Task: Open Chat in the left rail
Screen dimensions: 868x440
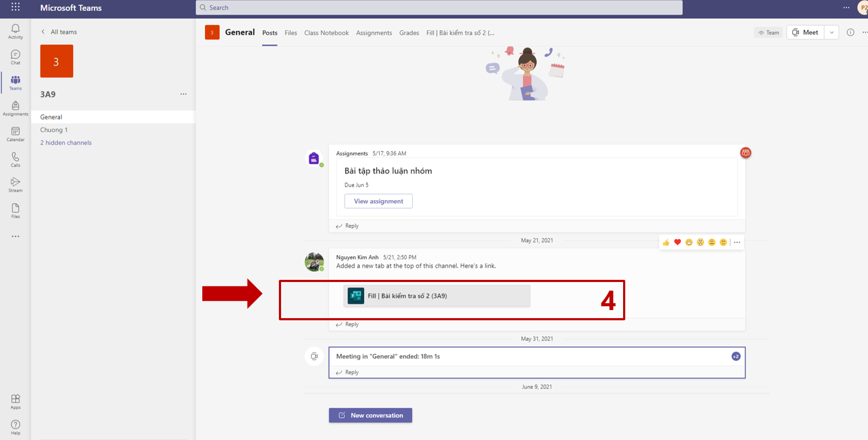Action: (x=16, y=57)
